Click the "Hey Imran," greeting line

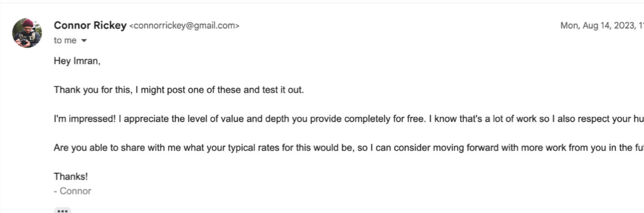pos(77,61)
